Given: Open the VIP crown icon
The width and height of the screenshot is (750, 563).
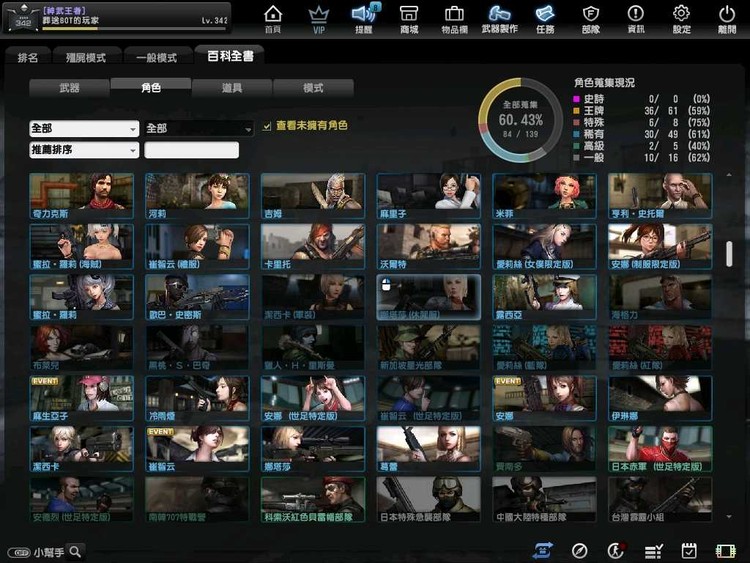Looking at the screenshot, I should (318, 19).
